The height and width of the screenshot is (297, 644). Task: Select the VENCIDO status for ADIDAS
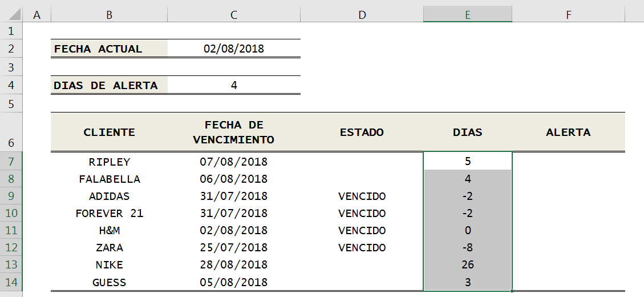[362, 196]
